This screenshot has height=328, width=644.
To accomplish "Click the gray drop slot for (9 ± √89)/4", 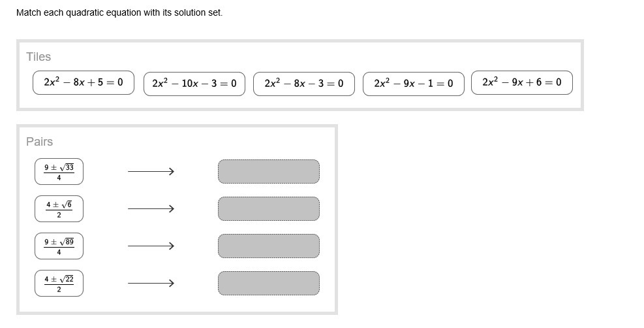I will [269, 246].
